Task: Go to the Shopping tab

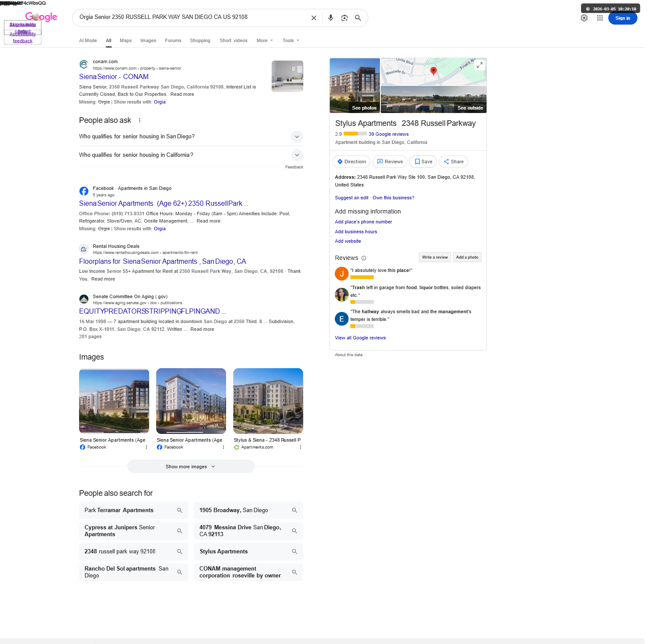Action: click(200, 41)
